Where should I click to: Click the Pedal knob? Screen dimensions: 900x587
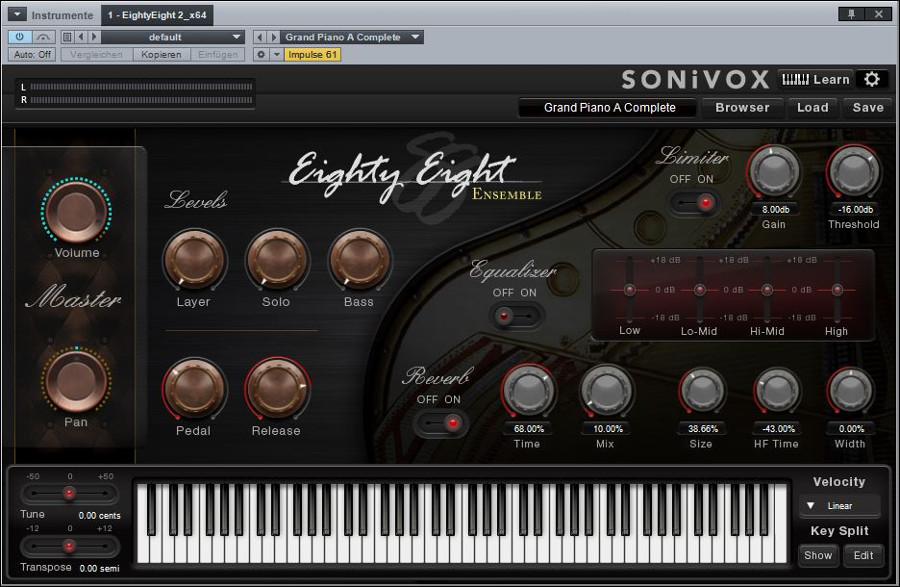[194, 389]
